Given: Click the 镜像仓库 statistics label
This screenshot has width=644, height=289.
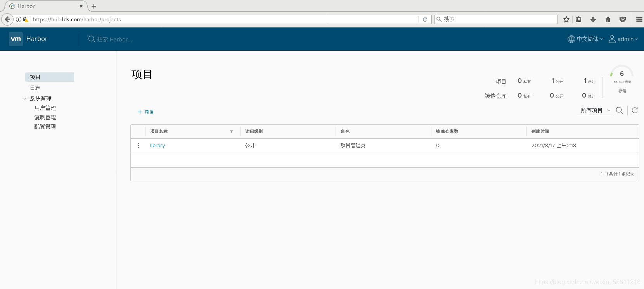Looking at the screenshot, I should click(x=495, y=96).
